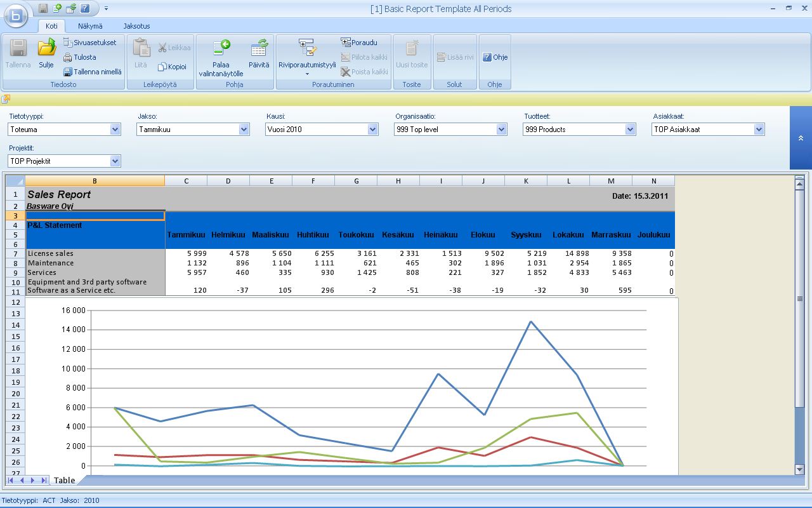Click the select-all corner cell
The image size is (812, 508).
(x=15, y=181)
